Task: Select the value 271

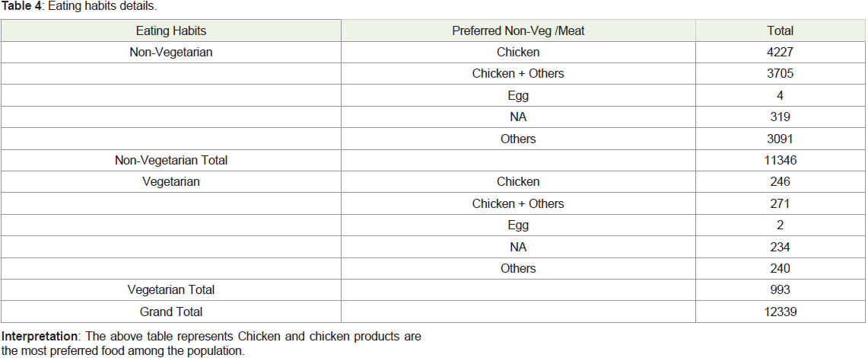Action: [x=780, y=203]
